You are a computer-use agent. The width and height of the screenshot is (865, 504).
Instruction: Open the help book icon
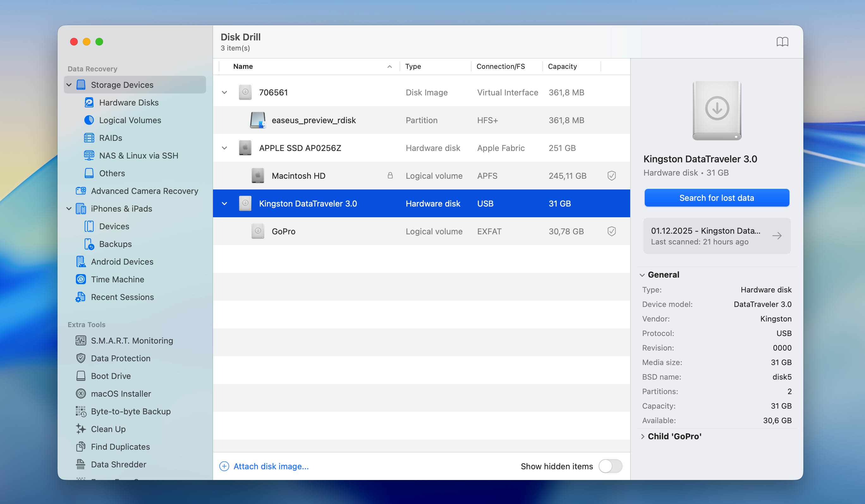[x=782, y=42]
